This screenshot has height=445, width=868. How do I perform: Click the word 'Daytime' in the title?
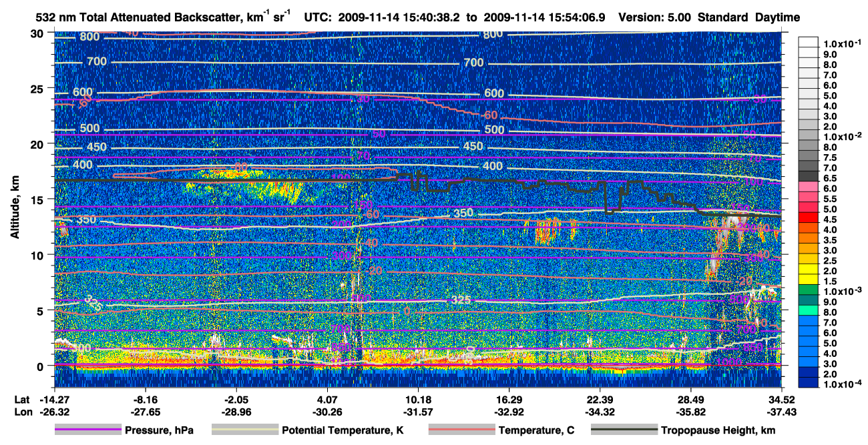coord(777,18)
